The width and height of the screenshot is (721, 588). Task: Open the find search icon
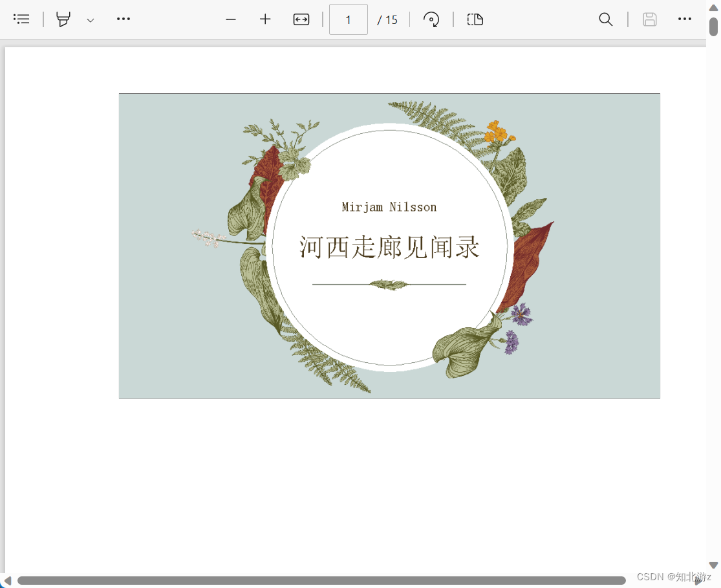(606, 19)
